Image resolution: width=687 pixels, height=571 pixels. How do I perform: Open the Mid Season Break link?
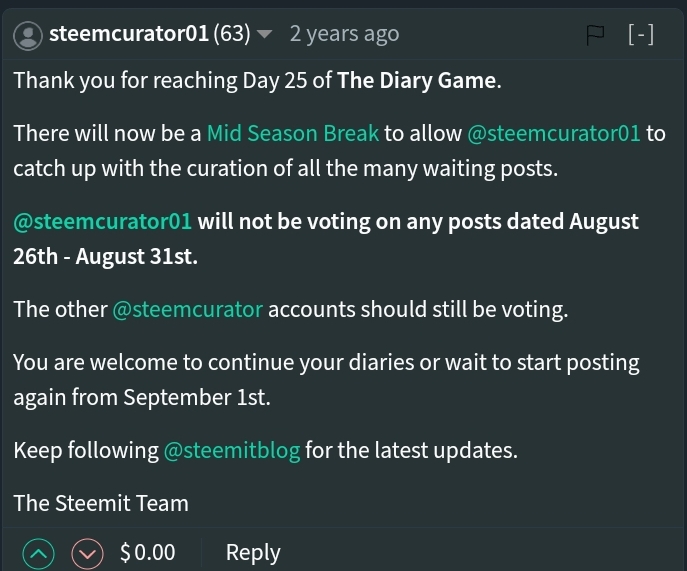(x=293, y=133)
